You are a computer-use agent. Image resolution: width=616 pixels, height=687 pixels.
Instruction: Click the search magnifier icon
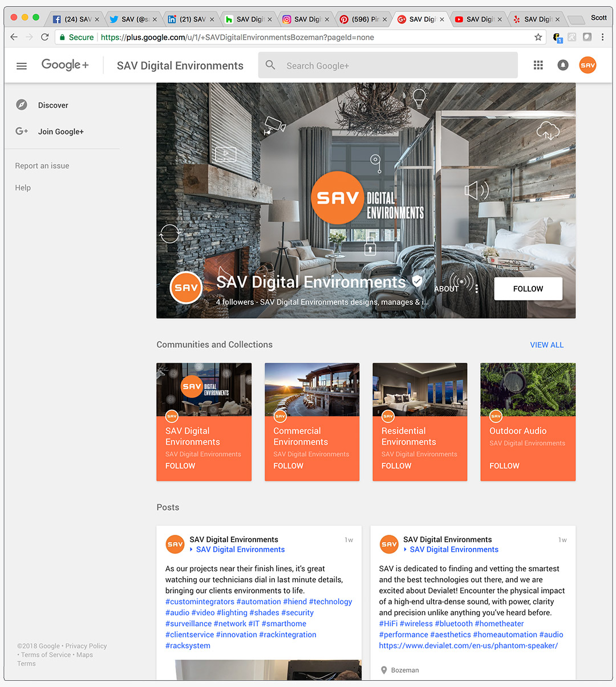(270, 66)
